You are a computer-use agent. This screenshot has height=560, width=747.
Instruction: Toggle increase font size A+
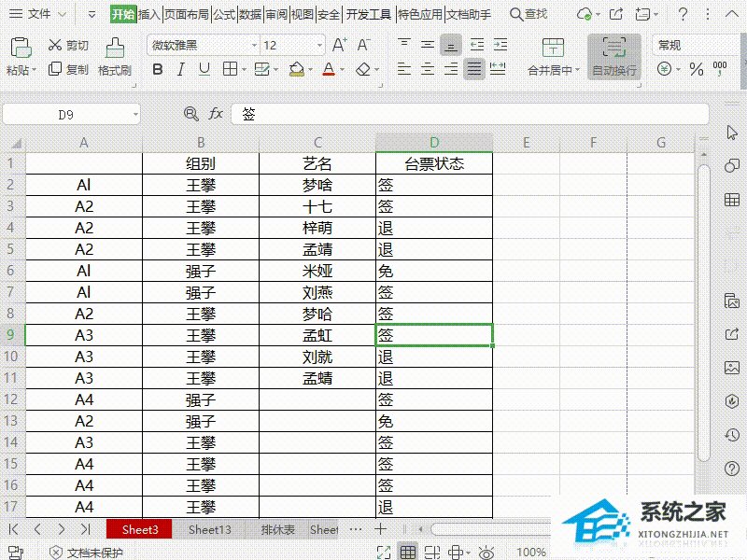click(x=337, y=45)
